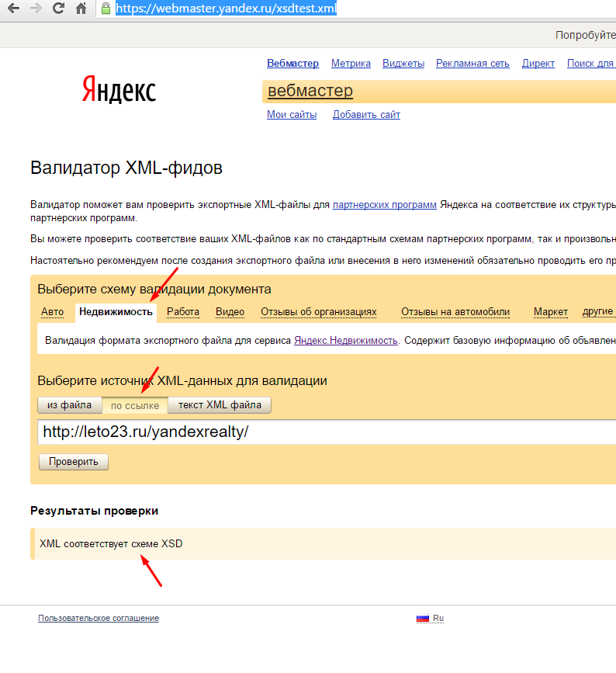Select Отзывы об организациях tab
This screenshot has width=616, height=673.
[x=319, y=312]
